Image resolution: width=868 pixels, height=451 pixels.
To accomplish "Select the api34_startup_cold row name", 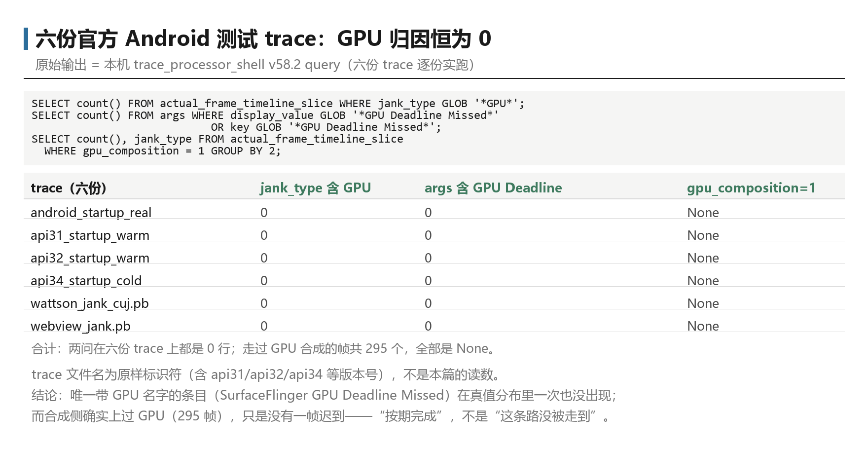I will click(x=86, y=281).
